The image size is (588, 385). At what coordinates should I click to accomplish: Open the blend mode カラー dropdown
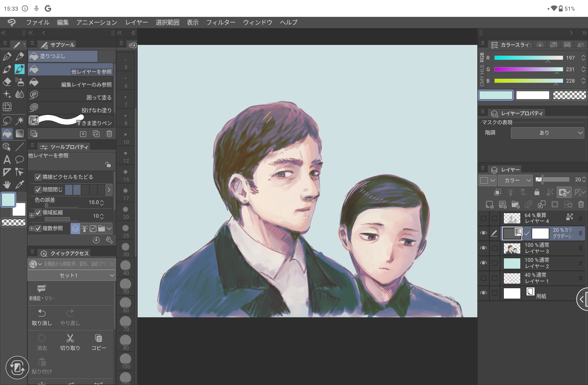point(515,180)
